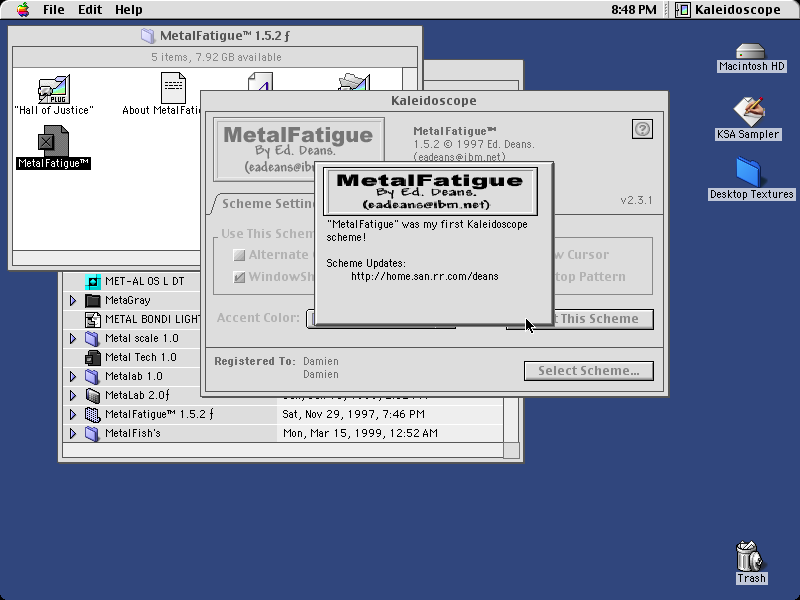800x600 pixels.
Task: Click the MetalFatigue™ 1.5.2 ƒ window title
Action: 224,36
